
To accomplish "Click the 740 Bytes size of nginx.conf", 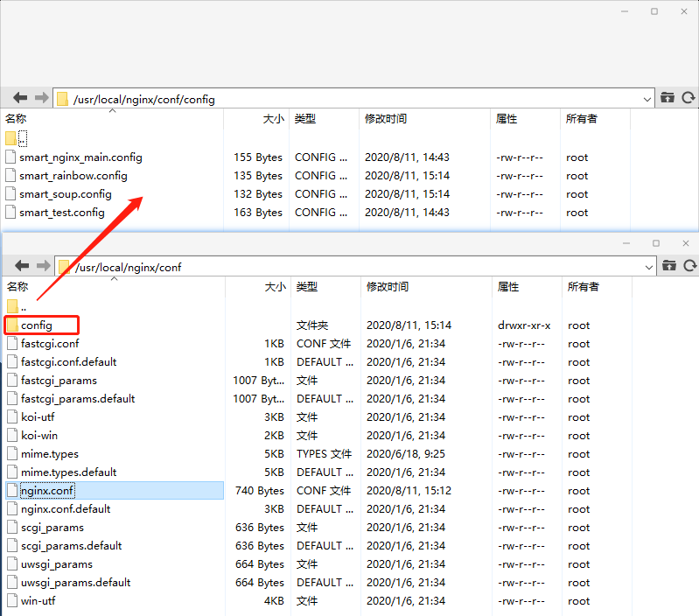I will [x=260, y=490].
